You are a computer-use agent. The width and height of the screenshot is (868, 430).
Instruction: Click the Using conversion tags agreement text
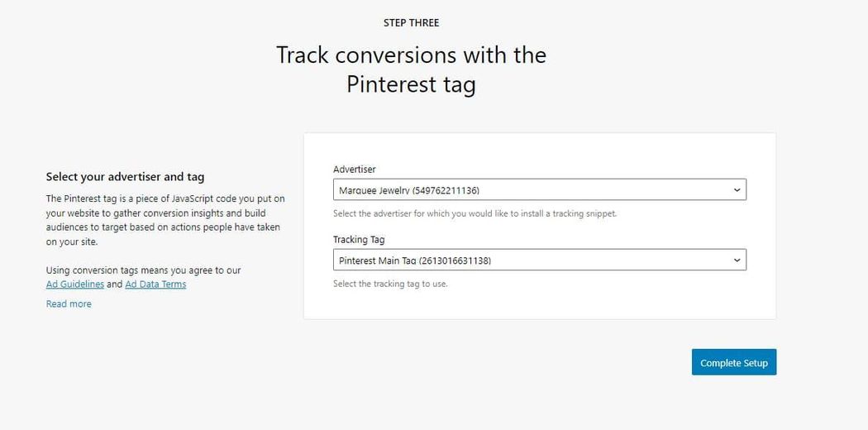tap(143, 270)
